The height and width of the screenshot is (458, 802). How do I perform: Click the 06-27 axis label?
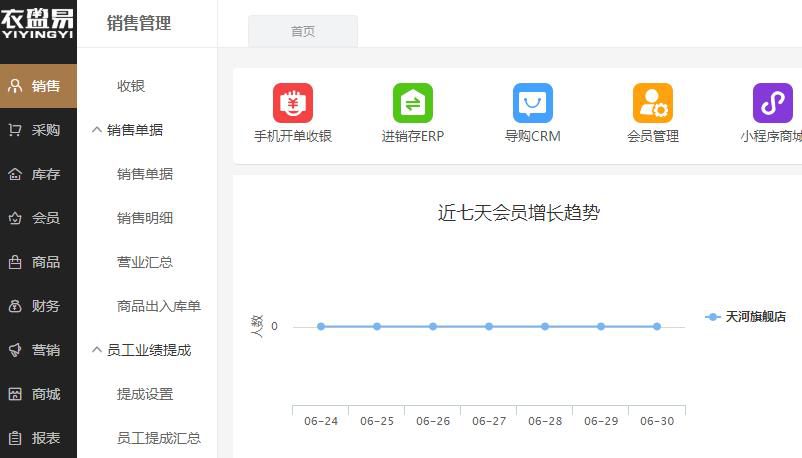[489, 421]
